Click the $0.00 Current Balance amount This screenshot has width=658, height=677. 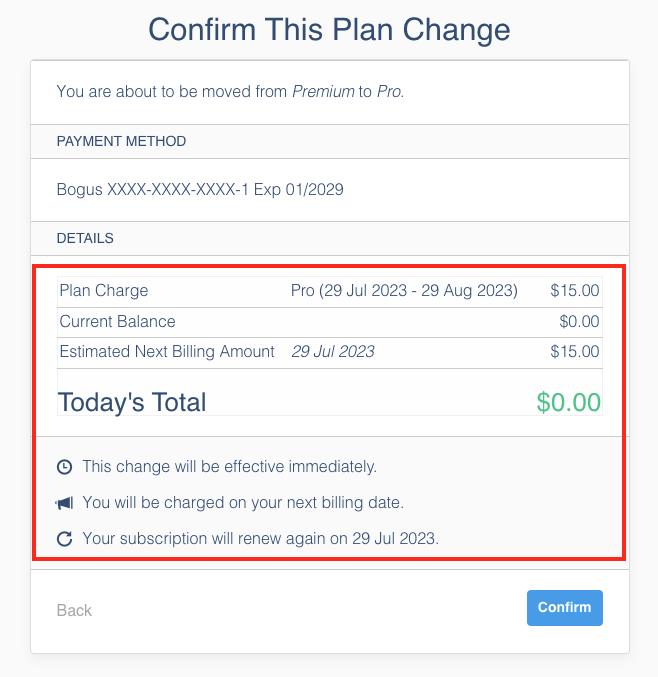pyautogui.click(x=579, y=322)
